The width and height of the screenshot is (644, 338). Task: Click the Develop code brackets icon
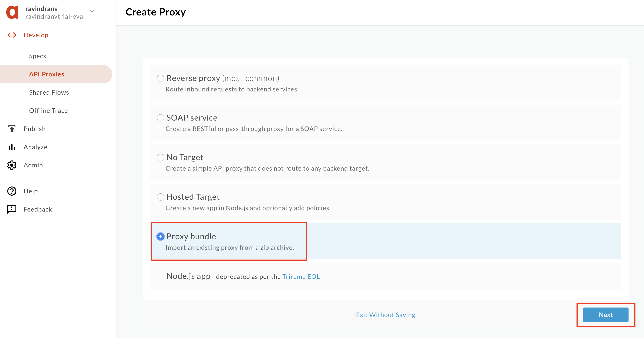pyautogui.click(x=12, y=35)
